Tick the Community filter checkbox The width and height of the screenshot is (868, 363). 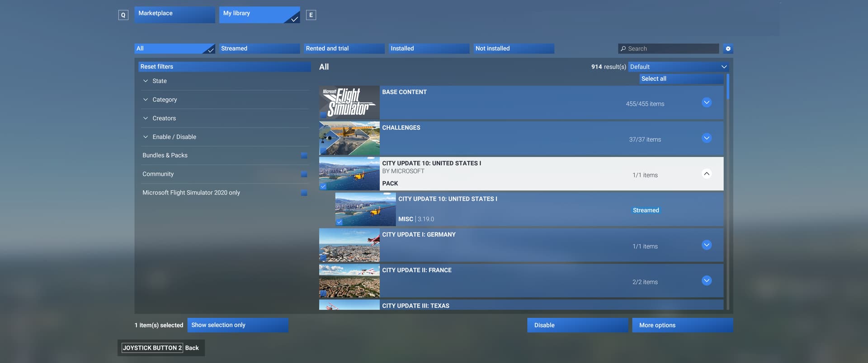[304, 174]
